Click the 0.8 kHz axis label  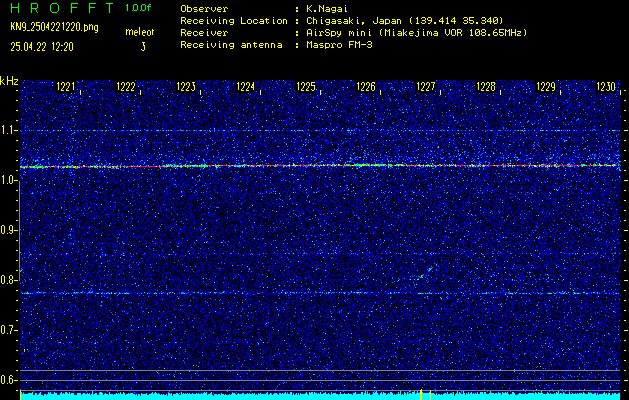8,280
